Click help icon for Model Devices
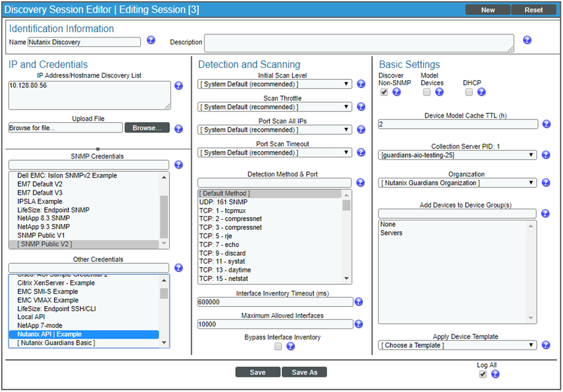563x392 pixels. tap(439, 92)
